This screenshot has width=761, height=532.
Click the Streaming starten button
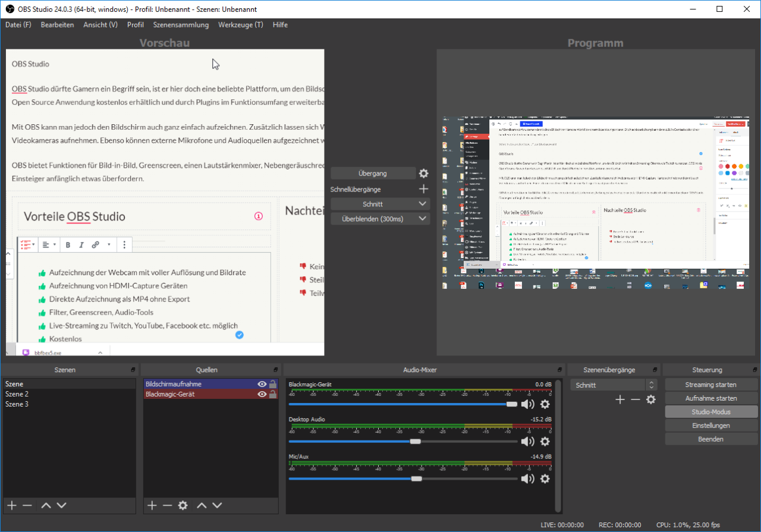[x=711, y=384]
